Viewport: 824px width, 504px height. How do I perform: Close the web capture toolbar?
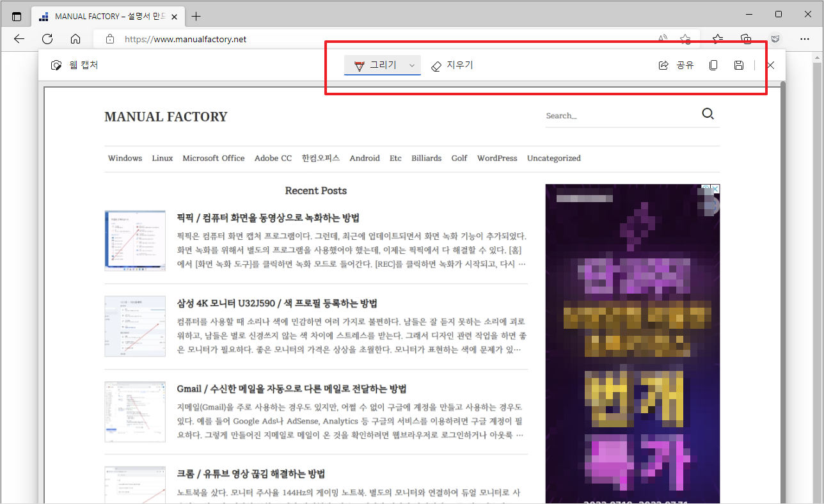[x=771, y=65]
